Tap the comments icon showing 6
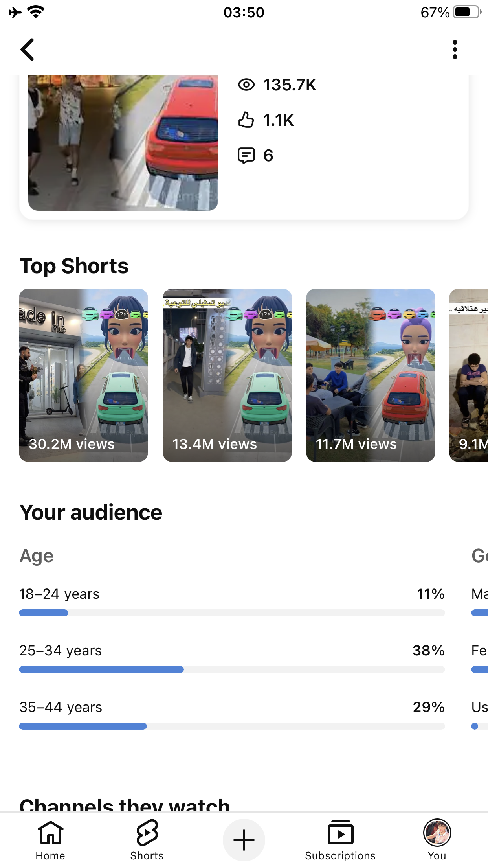Viewport: 488px width, 868px height. pyautogui.click(x=246, y=155)
